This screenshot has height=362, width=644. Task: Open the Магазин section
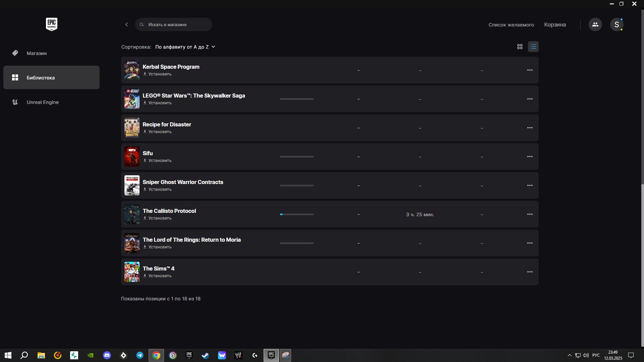click(51, 53)
